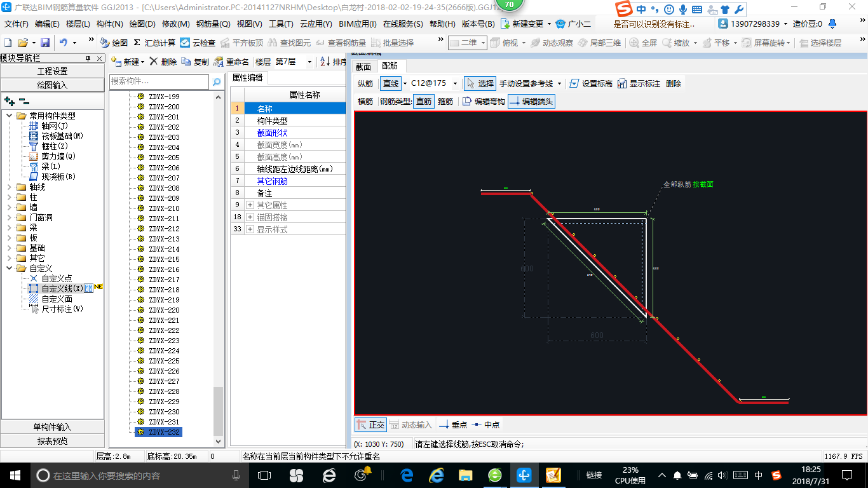The image size is (868, 488).
Task: Click the 报表预览 button
Action: [x=53, y=441]
